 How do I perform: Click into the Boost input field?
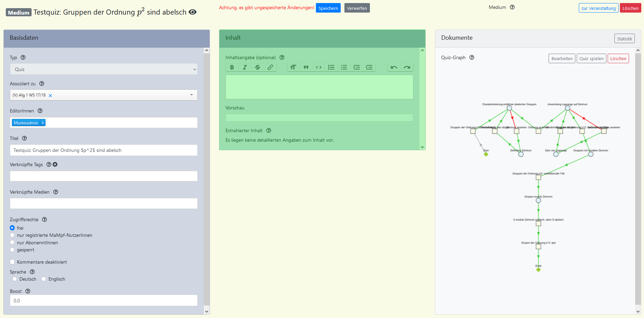coord(104,301)
